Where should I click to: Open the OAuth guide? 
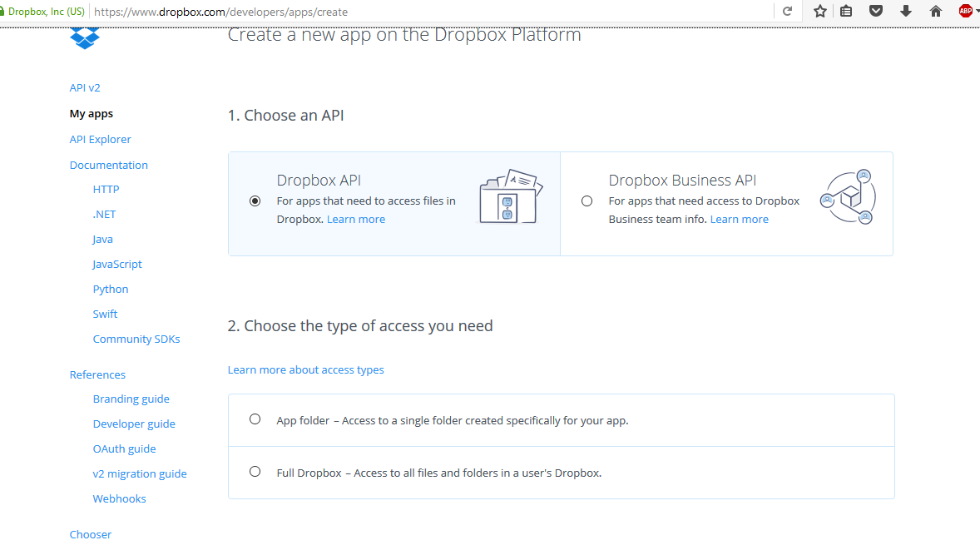[124, 448]
